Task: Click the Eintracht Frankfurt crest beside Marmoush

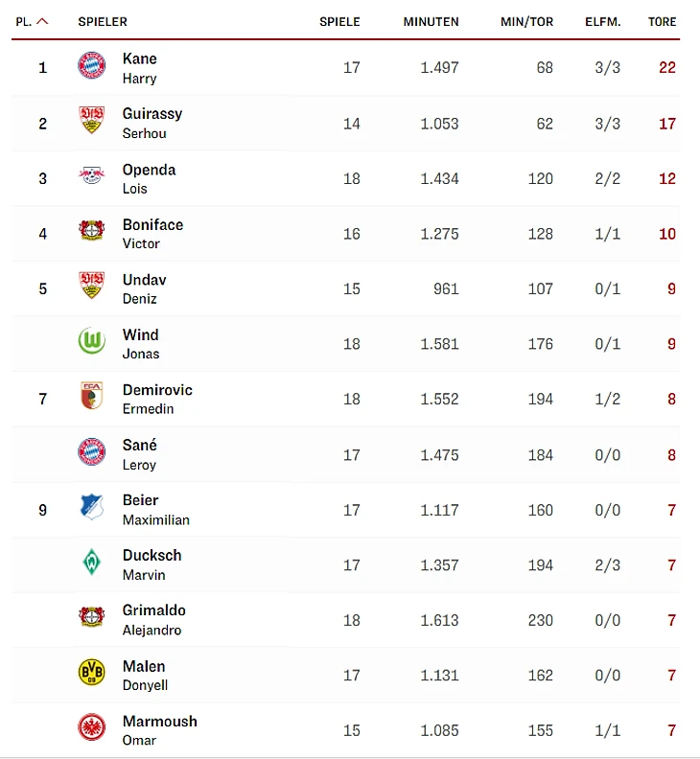Action: coord(92,728)
